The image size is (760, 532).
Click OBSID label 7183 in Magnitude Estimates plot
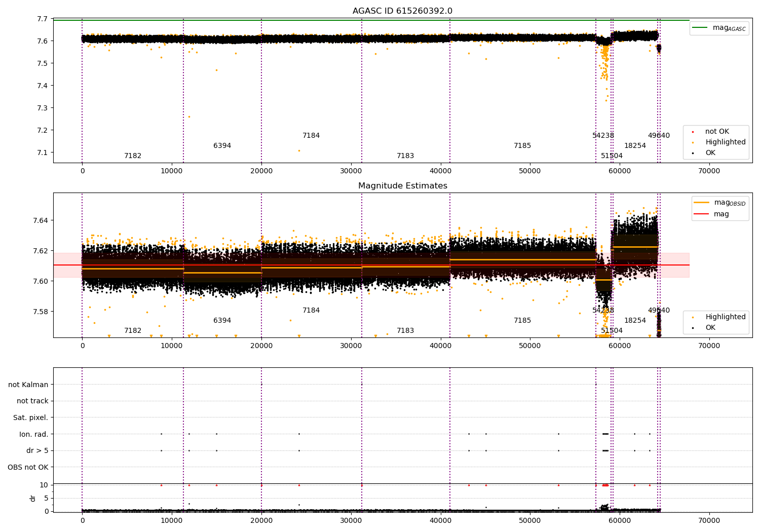pos(405,331)
